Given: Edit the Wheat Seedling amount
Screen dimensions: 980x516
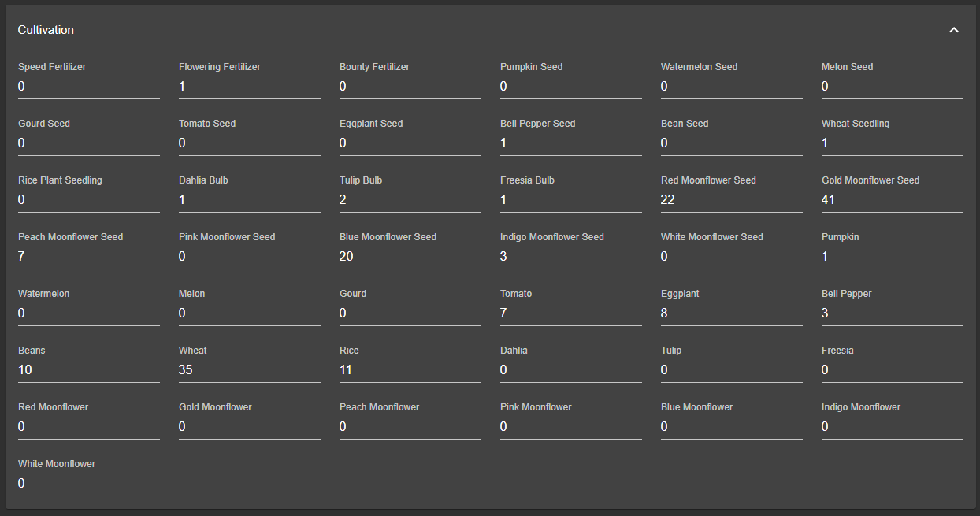Looking at the screenshot, I should click(x=892, y=143).
